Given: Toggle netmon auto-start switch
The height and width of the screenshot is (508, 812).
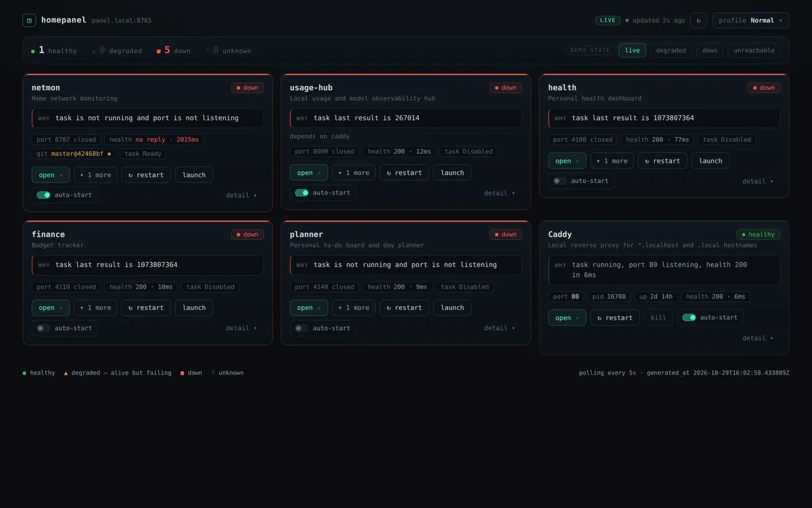Looking at the screenshot, I should 43,195.
